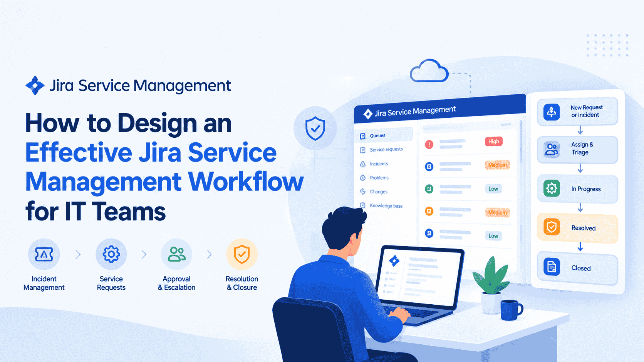Click chevron between Approval and Resolution icons
644x362 pixels.
210,254
